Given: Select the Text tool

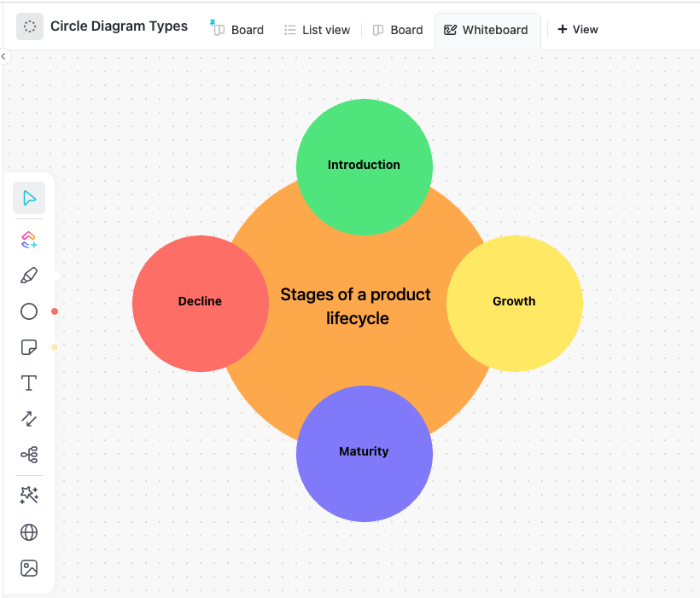Looking at the screenshot, I should pyautogui.click(x=29, y=383).
